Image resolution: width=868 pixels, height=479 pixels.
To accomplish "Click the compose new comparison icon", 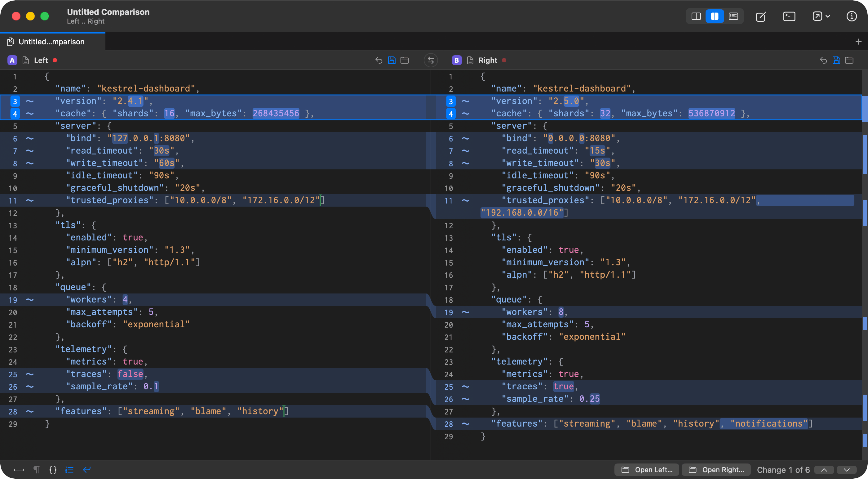I will pyautogui.click(x=761, y=16).
